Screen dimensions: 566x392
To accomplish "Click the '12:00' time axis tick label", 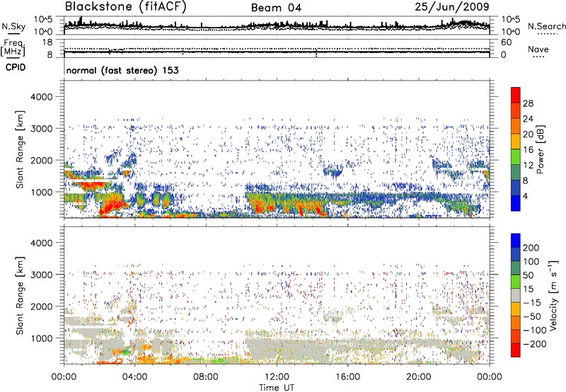I will pos(277,377).
